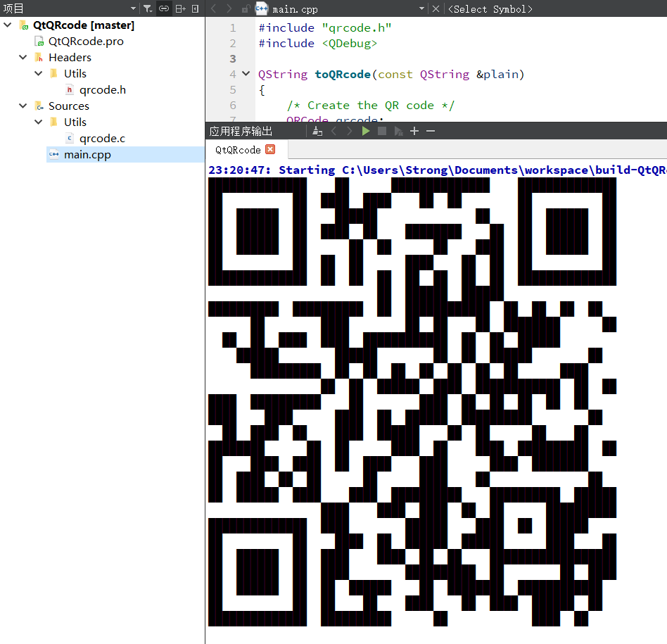Collapse the Headers folder

pyautogui.click(x=23, y=57)
